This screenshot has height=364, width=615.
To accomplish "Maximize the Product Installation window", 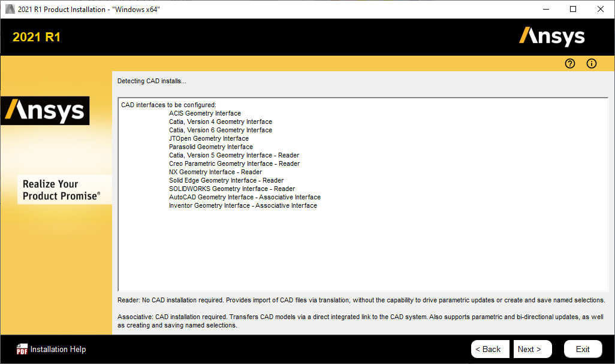I will pos(572,10).
